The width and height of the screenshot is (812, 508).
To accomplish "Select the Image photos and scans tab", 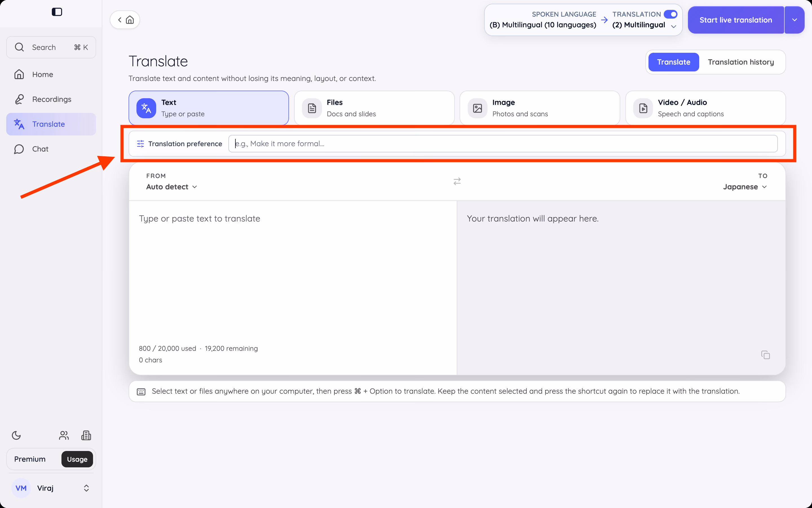I will point(540,108).
